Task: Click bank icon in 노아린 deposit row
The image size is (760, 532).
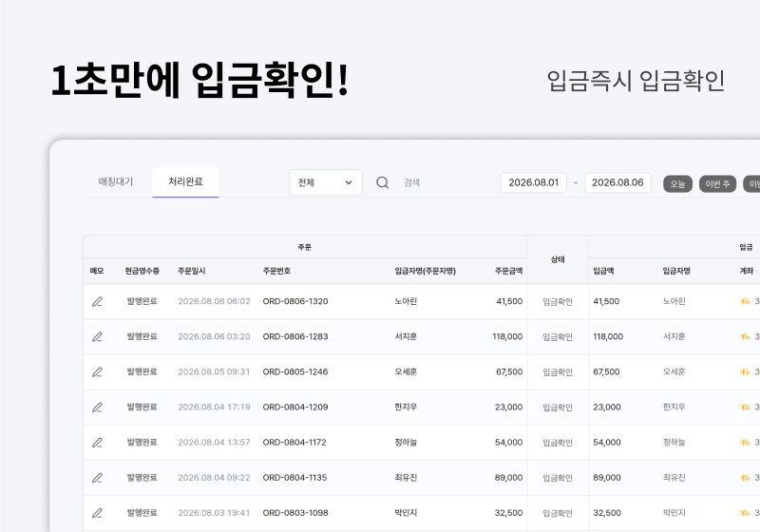Action: pos(745,301)
